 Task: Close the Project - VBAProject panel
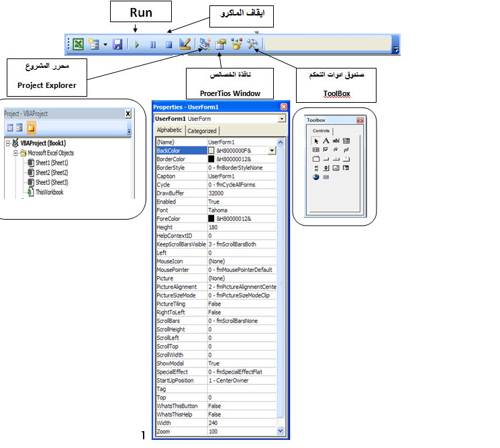point(128,114)
